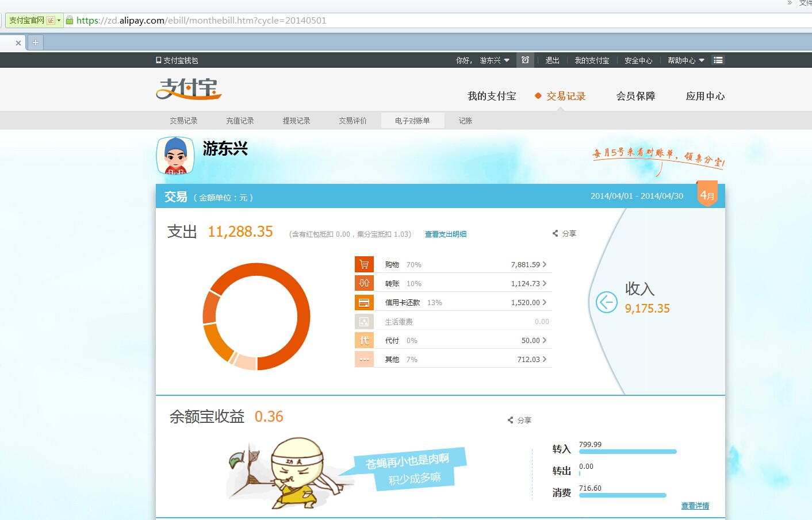Click the 生活缴费 greyed icon
The image size is (812, 520).
point(364,321)
